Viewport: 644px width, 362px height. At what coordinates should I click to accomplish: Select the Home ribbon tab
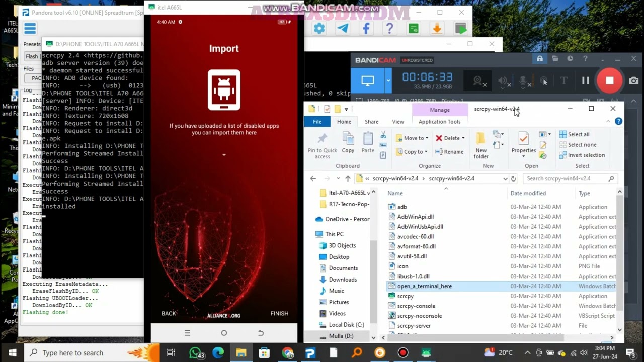click(x=344, y=122)
